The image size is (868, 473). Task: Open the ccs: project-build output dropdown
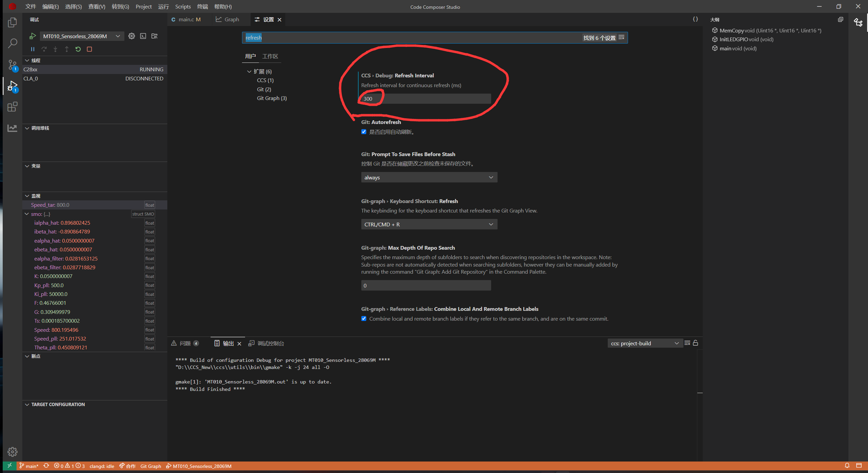[644, 343]
